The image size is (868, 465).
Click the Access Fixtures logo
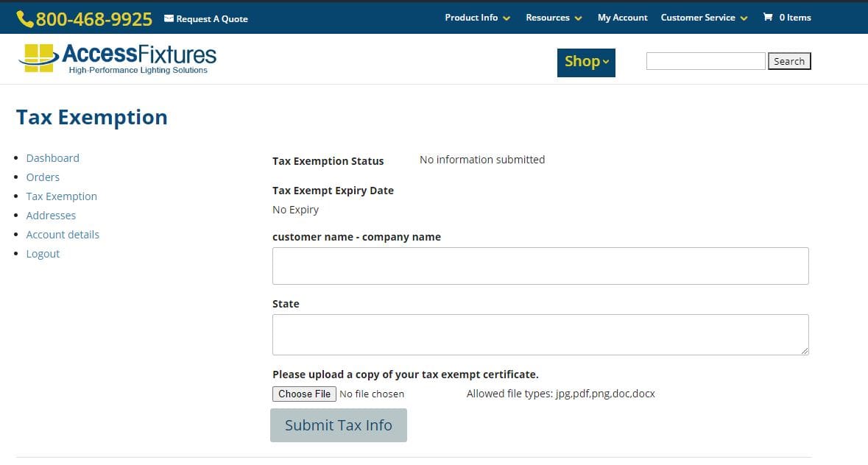(118, 58)
